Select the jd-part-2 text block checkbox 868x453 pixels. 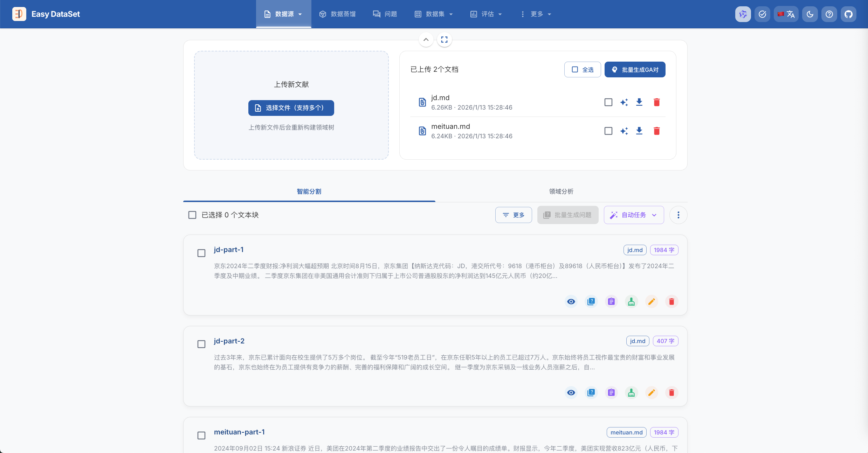(201, 344)
